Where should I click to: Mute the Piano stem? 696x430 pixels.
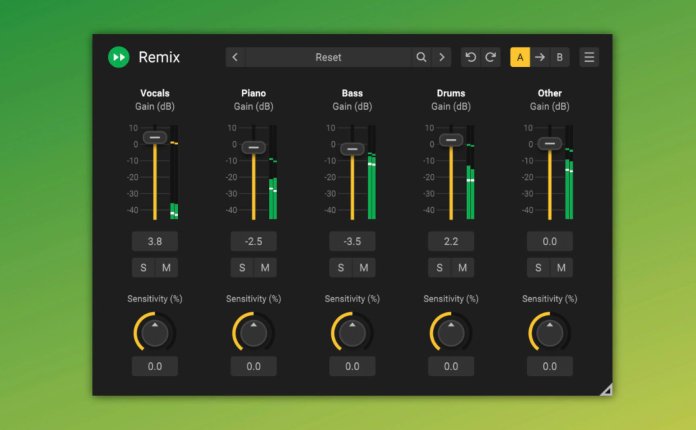[265, 268]
